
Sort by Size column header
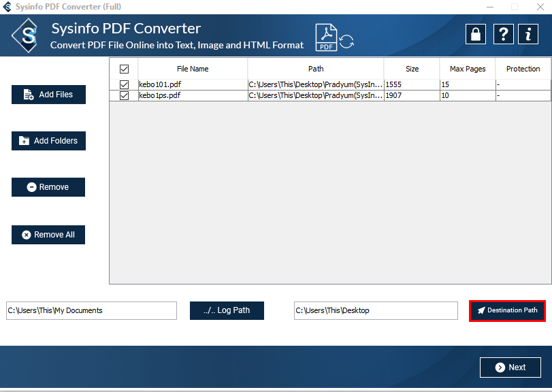(412, 69)
